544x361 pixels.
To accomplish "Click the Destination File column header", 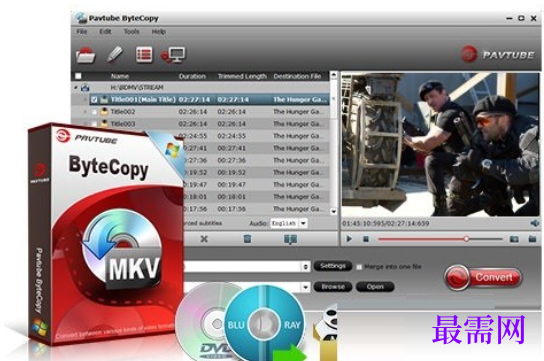I will pyautogui.click(x=297, y=76).
